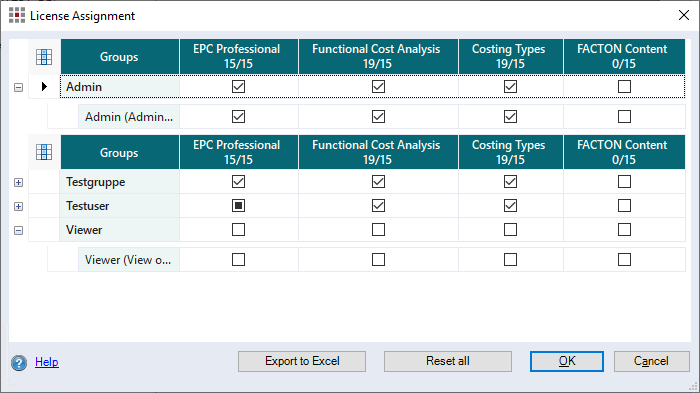The image size is (700, 393).
Task: Collapse the Viewer group row
Action: [x=18, y=230]
